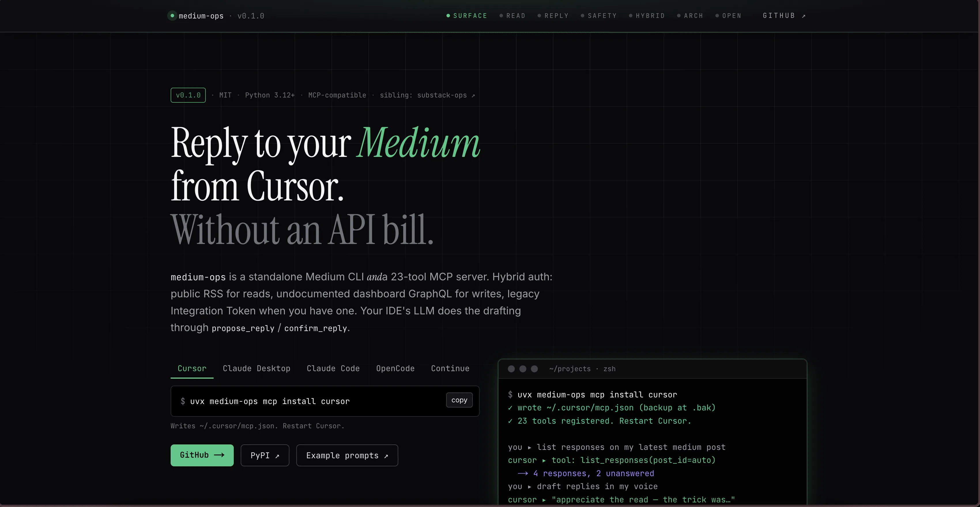Click the 'Python 3.12+' label

point(270,95)
